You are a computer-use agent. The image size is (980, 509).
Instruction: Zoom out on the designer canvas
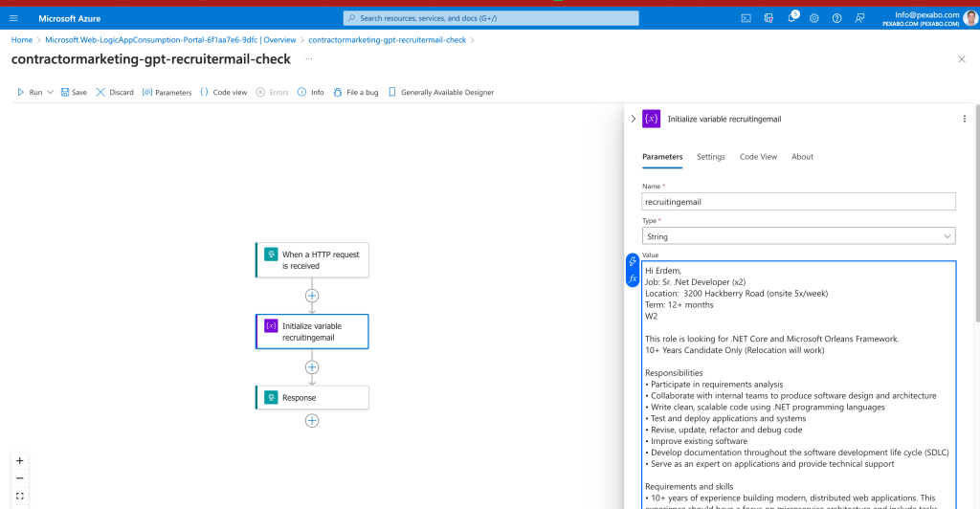[20, 478]
